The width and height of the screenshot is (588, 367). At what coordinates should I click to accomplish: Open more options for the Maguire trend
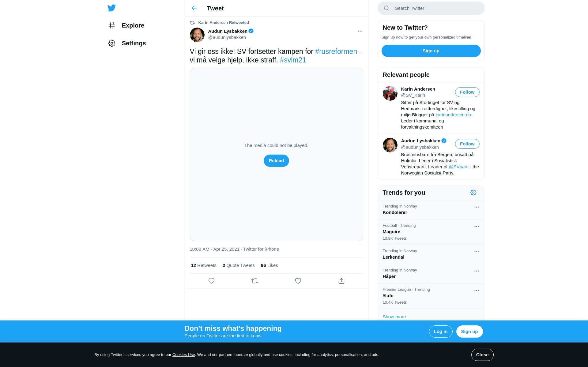[477, 226]
